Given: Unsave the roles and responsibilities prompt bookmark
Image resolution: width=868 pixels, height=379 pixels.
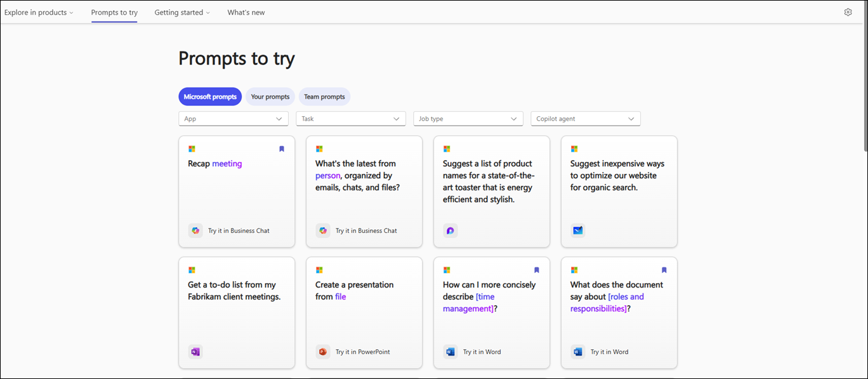Looking at the screenshot, I should pyautogui.click(x=664, y=270).
